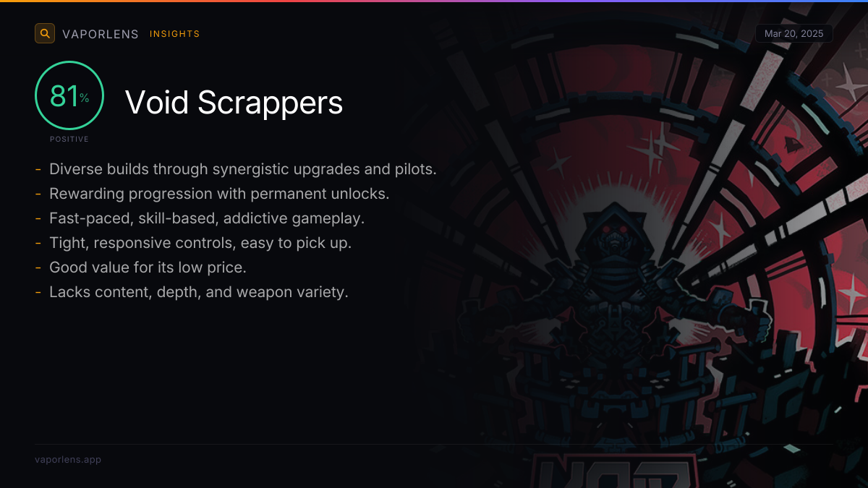Click the POSITIVE label under the score

69,139
